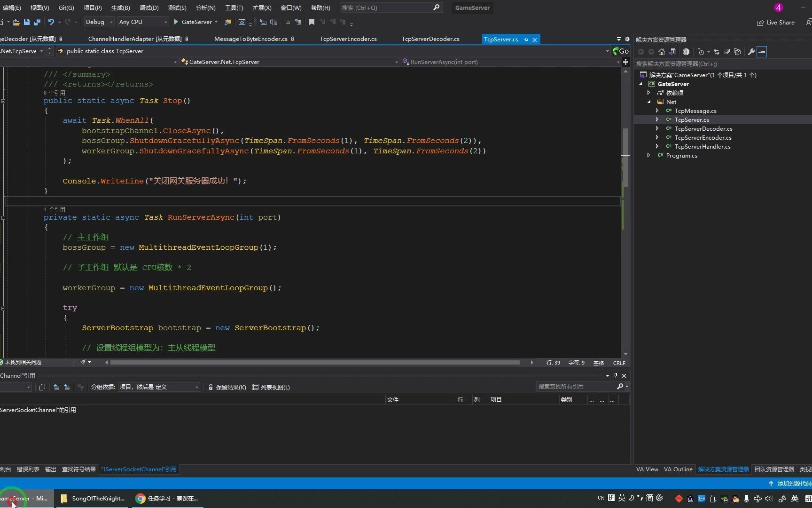Toggle the List View option
Screen dimensions: 812x508
pyautogui.click(x=271, y=387)
